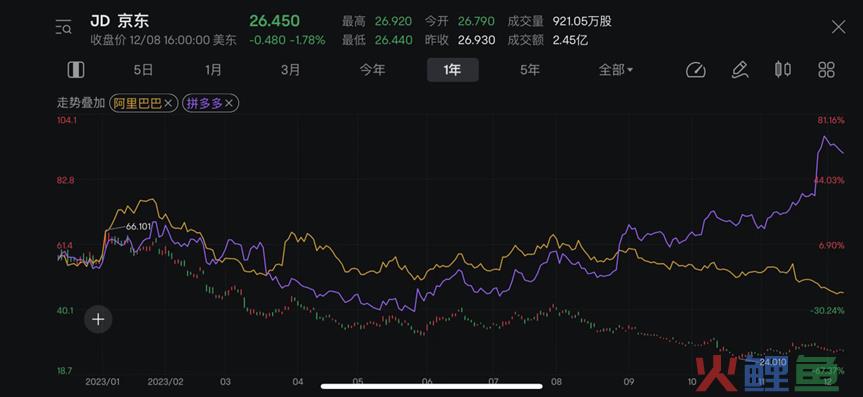The width and height of the screenshot is (863, 397).
Task: Close the chart with X icon
Action: (838, 26)
